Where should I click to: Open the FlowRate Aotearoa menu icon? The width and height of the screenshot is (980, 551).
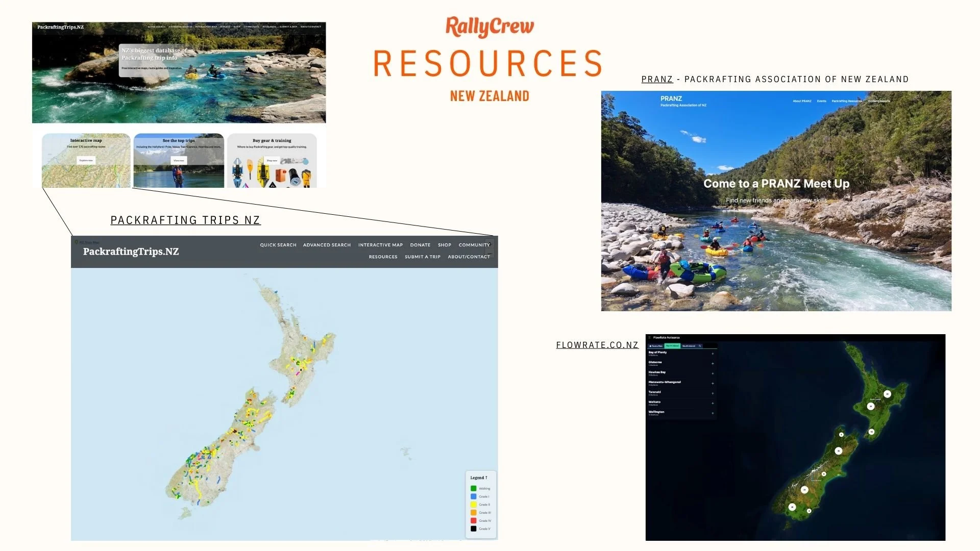click(649, 337)
